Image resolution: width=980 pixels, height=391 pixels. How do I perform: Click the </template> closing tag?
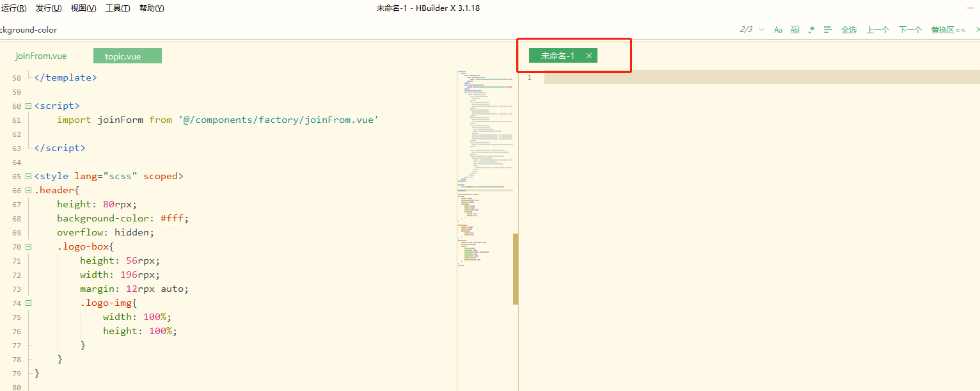point(65,77)
